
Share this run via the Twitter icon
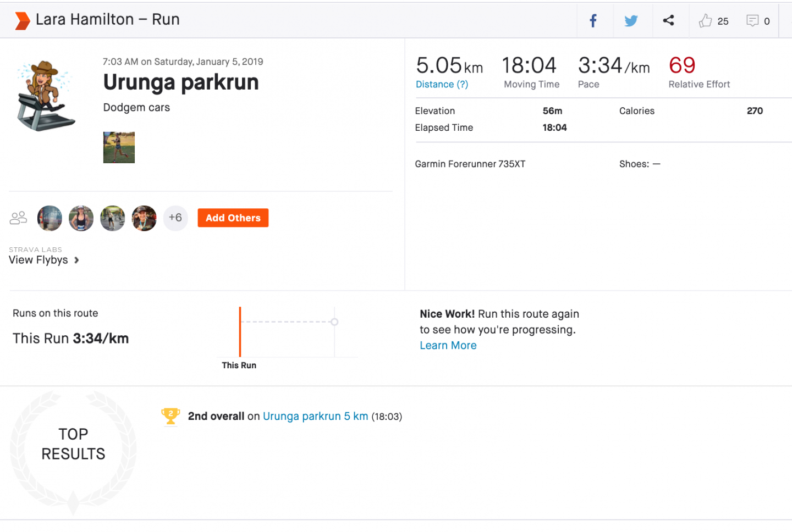coord(631,20)
